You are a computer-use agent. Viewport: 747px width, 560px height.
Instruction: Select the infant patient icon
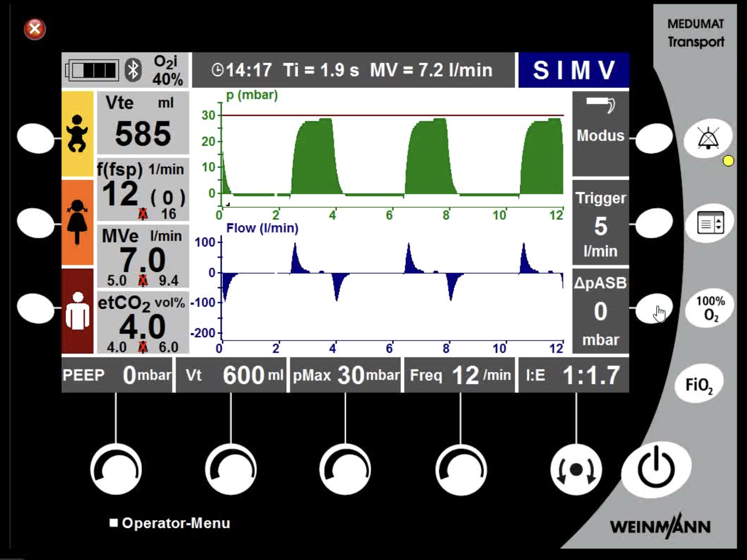click(77, 134)
